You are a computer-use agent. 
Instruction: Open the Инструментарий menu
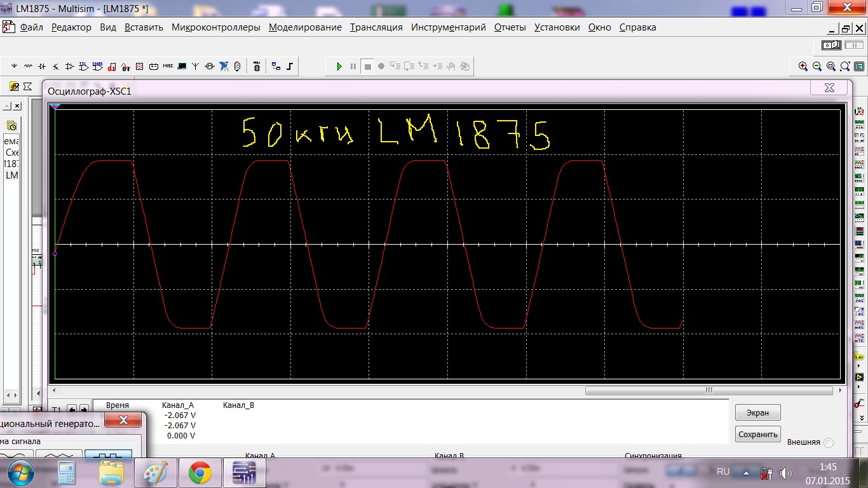click(x=449, y=27)
